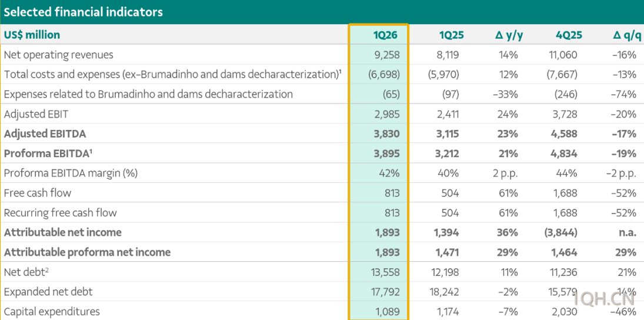Select the Net debt 1Q26 value 13,558
The image size is (644, 320).
[384, 272]
